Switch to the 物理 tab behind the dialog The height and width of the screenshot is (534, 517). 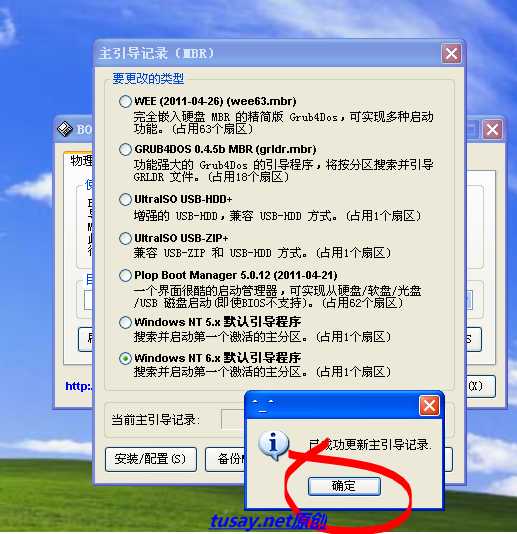[79, 160]
